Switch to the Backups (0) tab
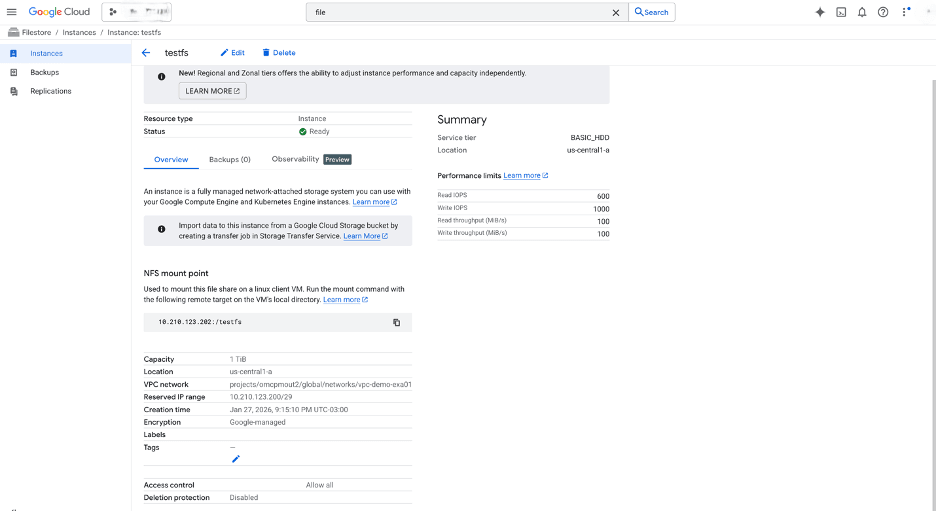This screenshot has width=936, height=512. pos(230,159)
